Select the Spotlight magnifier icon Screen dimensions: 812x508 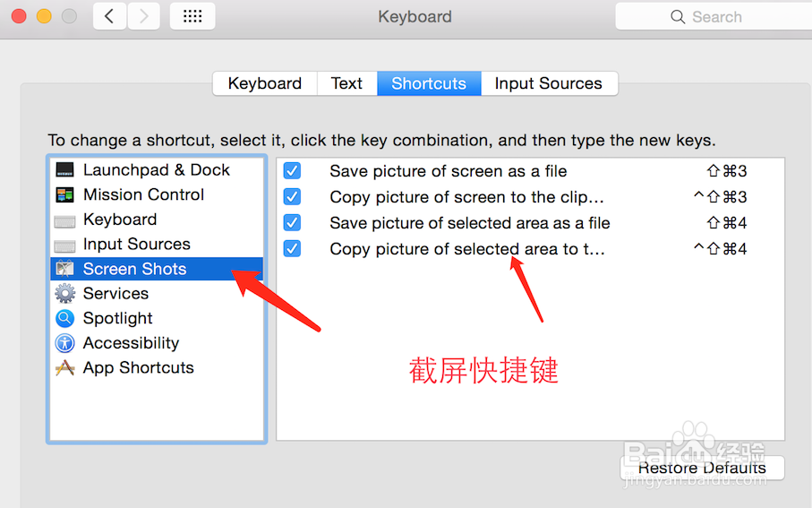(64, 318)
